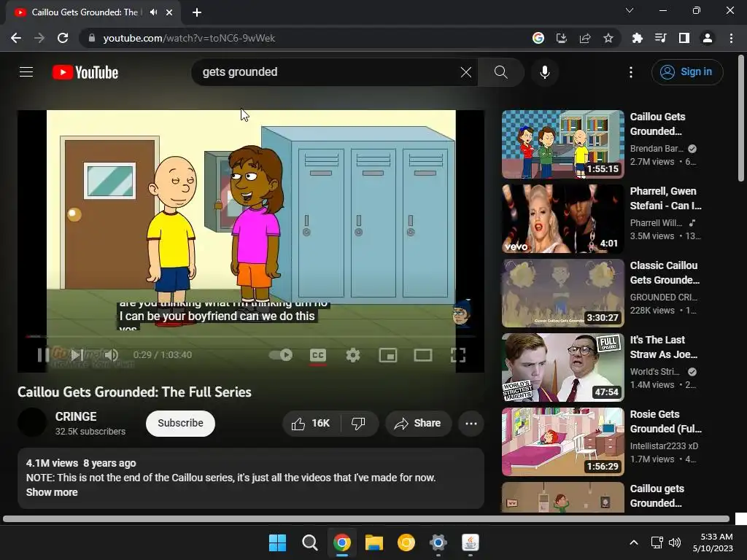Open more actions ellipsis below video
Screen dimensions: 747x560
pyautogui.click(x=471, y=424)
